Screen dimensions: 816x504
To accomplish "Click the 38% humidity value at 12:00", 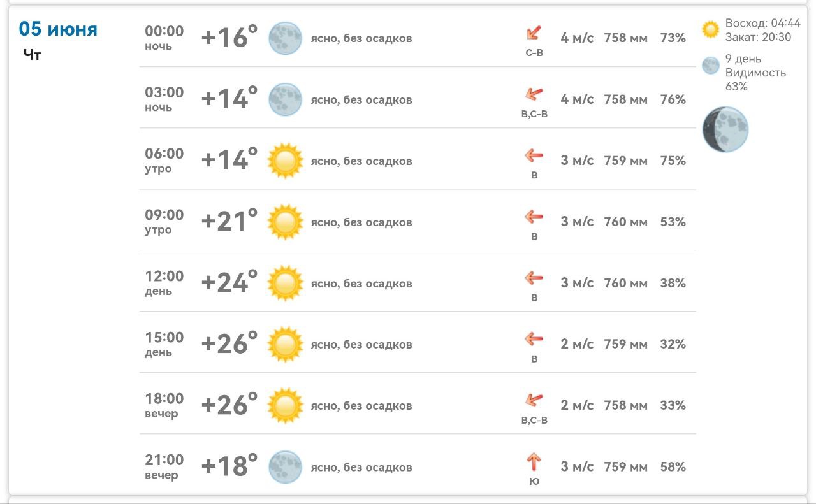I will [673, 283].
